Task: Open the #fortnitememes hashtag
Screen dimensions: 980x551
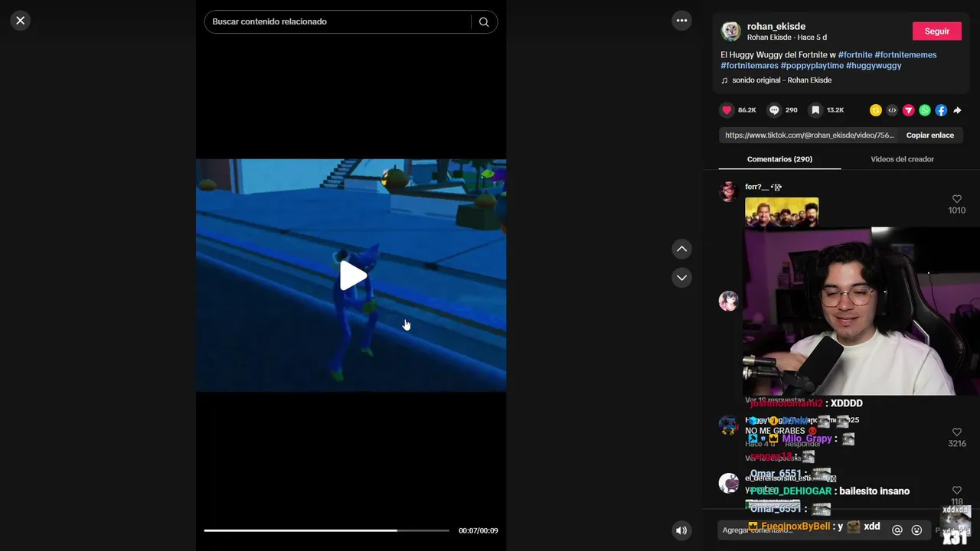Action: (906, 55)
